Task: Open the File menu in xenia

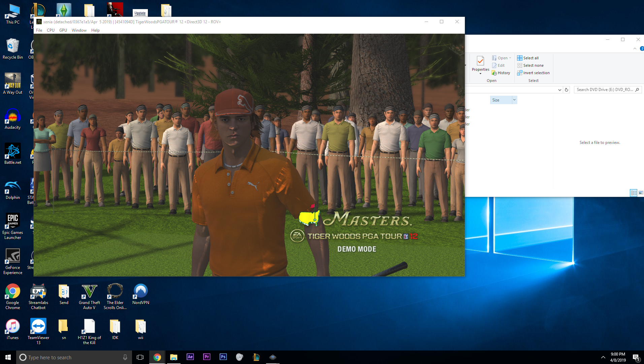Action: (39, 30)
